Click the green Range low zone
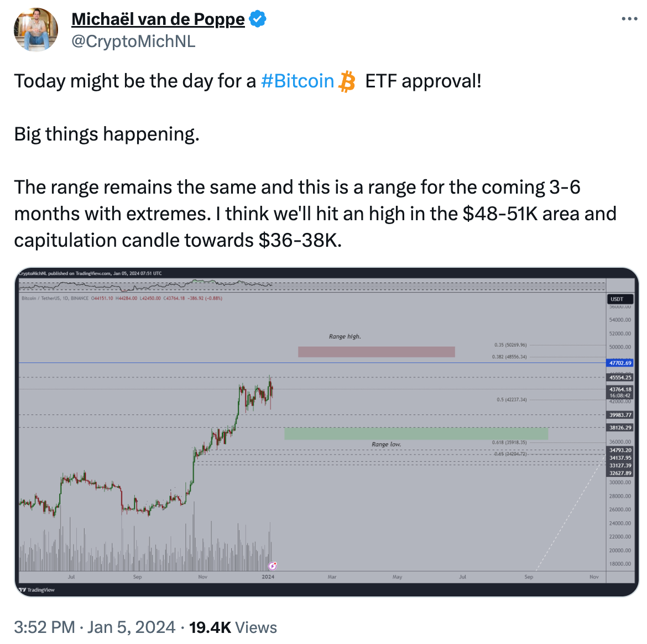Screen dimensions: 647x644 click(x=416, y=433)
